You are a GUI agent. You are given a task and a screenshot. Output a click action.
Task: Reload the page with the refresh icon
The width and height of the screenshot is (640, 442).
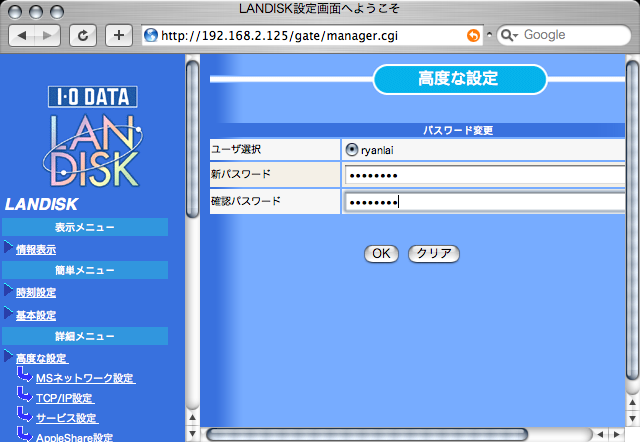83,36
